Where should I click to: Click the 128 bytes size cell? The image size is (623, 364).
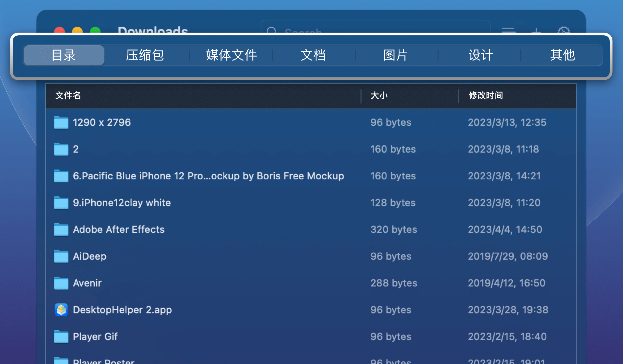(x=393, y=203)
